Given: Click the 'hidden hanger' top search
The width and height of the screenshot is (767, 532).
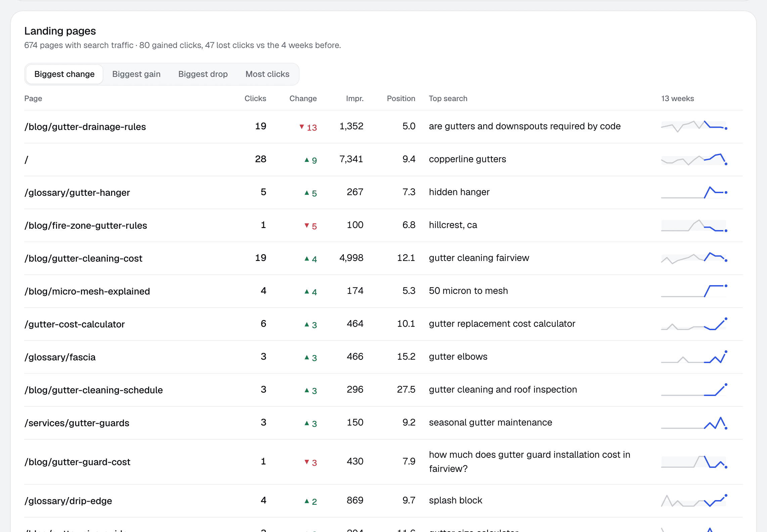Looking at the screenshot, I should point(459,192).
